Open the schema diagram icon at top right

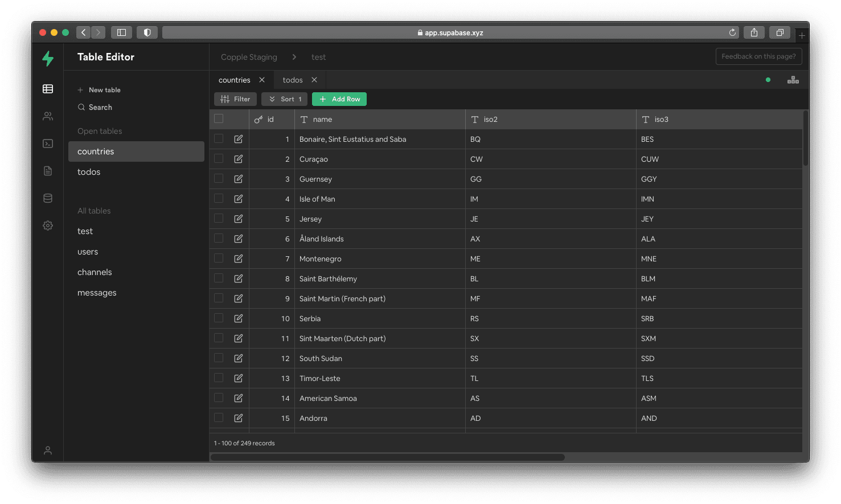[793, 80]
